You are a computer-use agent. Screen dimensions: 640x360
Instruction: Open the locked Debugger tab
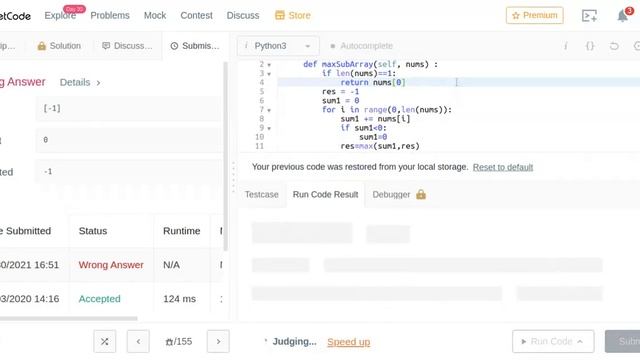(x=399, y=195)
